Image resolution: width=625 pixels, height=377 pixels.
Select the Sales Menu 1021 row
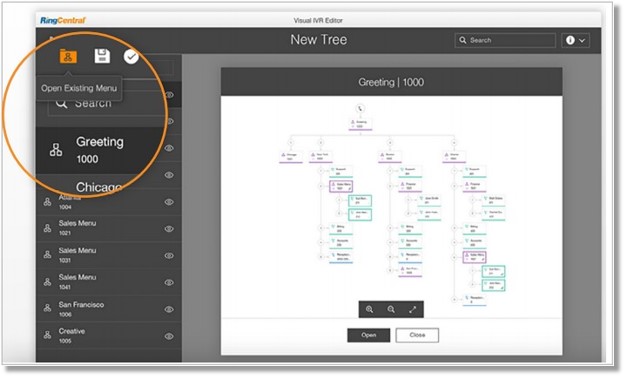(x=108, y=228)
